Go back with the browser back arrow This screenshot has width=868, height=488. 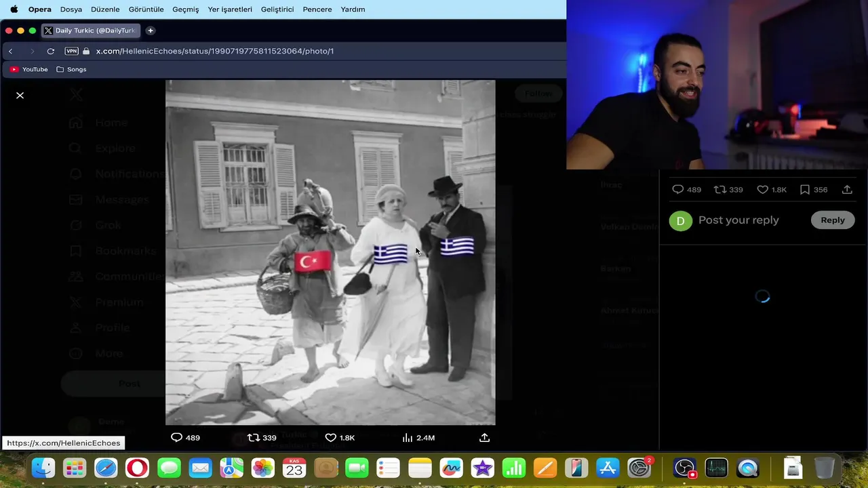(x=10, y=51)
